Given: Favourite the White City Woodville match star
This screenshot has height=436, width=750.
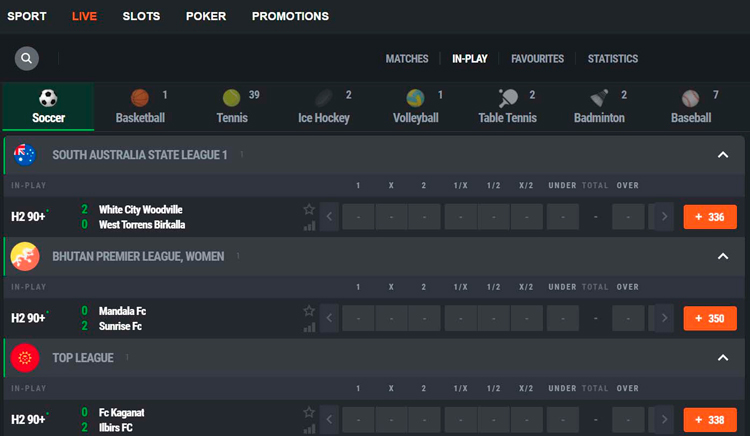Looking at the screenshot, I should point(310,210).
